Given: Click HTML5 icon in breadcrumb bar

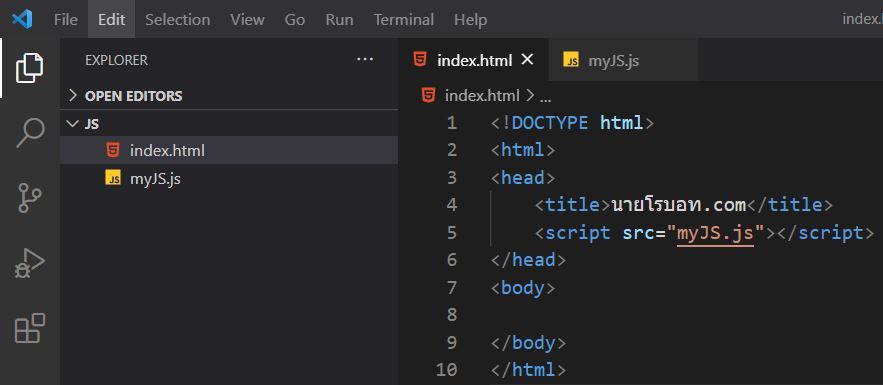Looking at the screenshot, I should [x=429, y=95].
